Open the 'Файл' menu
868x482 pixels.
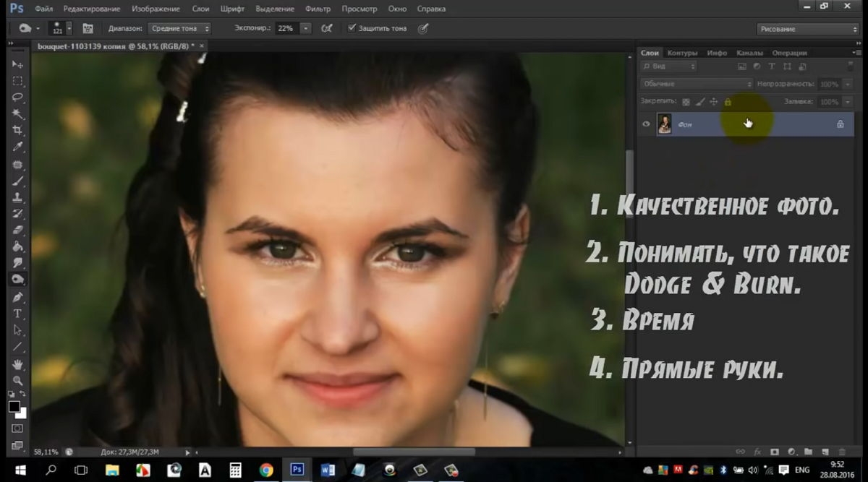click(43, 9)
